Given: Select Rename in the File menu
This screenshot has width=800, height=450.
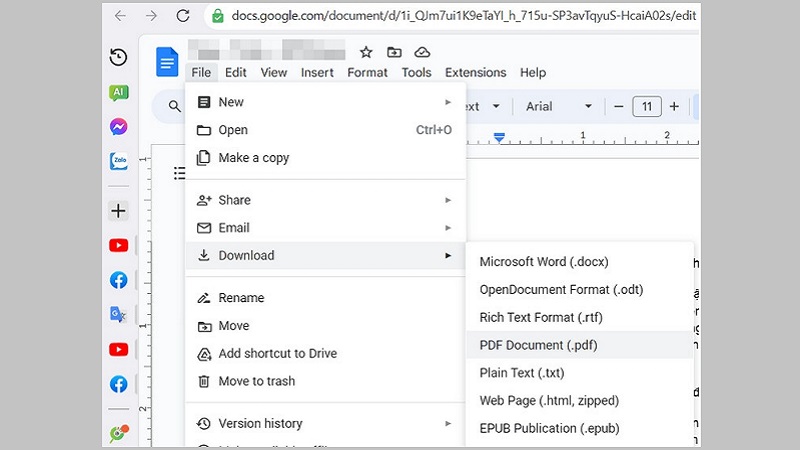Looking at the screenshot, I should (x=326, y=297).
